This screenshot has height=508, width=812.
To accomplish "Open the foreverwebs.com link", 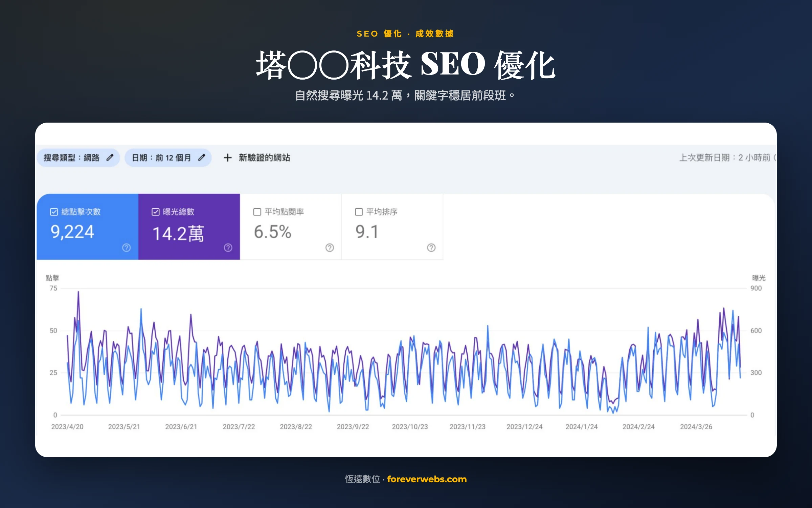I will (x=427, y=479).
